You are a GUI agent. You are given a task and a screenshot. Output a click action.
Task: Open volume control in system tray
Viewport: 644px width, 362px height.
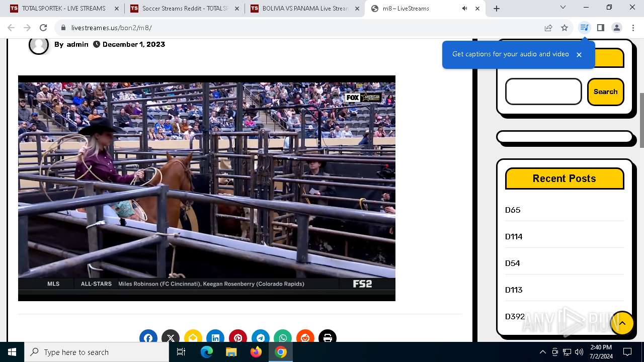(x=579, y=352)
